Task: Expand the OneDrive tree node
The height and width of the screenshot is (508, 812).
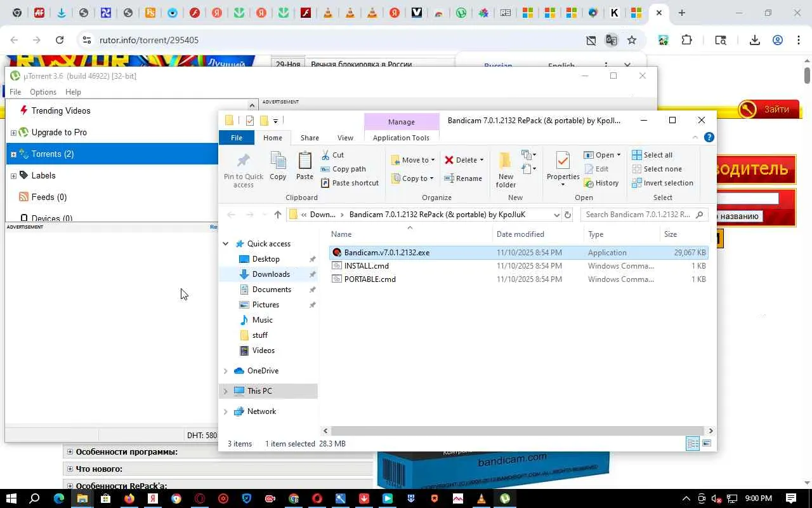Action: point(226,371)
